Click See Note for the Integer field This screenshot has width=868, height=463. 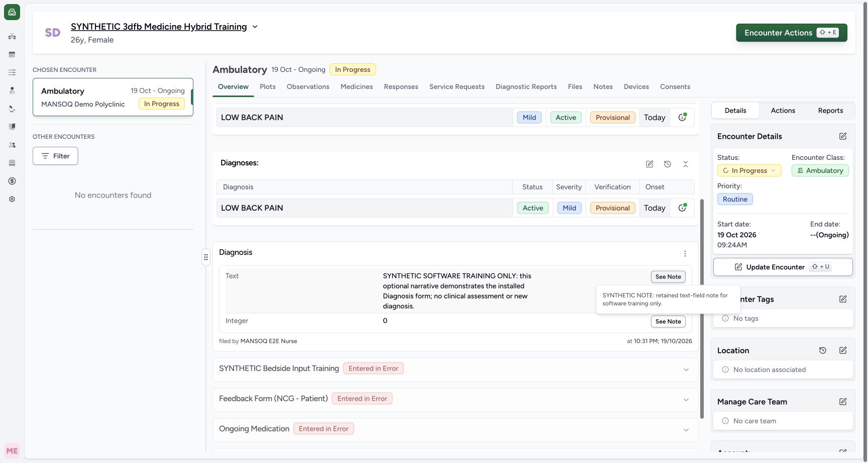[x=668, y=321]
